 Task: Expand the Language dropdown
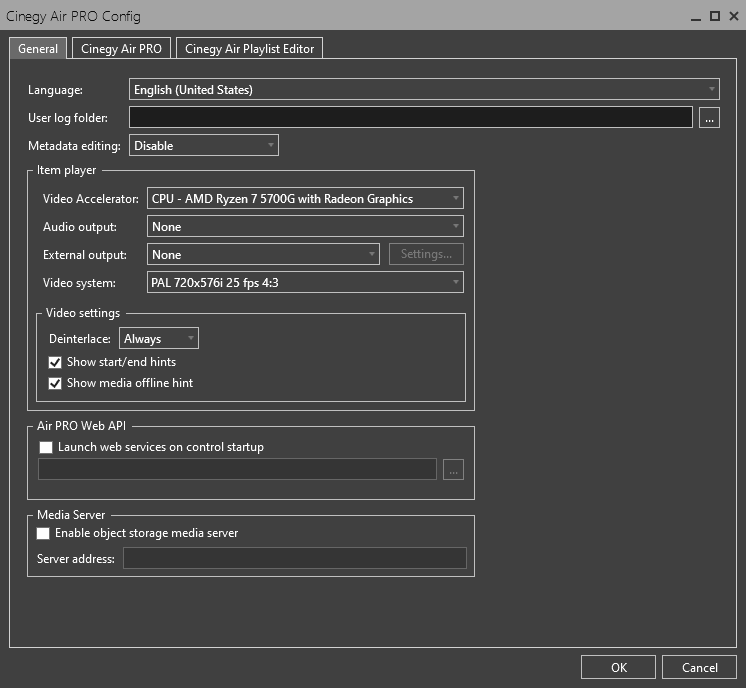point(424,89)
